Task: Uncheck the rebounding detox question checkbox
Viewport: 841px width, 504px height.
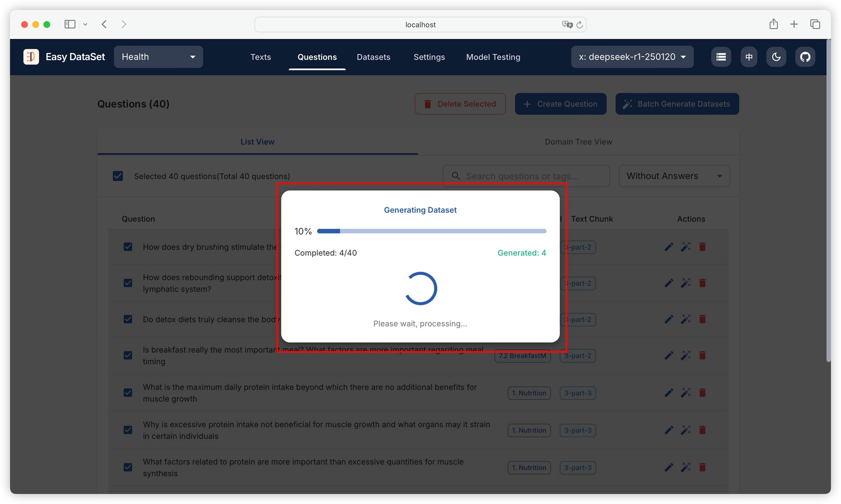Action: point(128,283)
